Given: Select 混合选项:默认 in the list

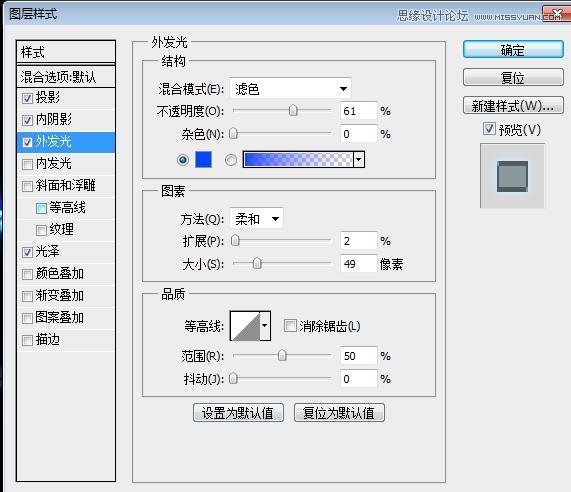Looking at the screenshot, I should (66, 77).
